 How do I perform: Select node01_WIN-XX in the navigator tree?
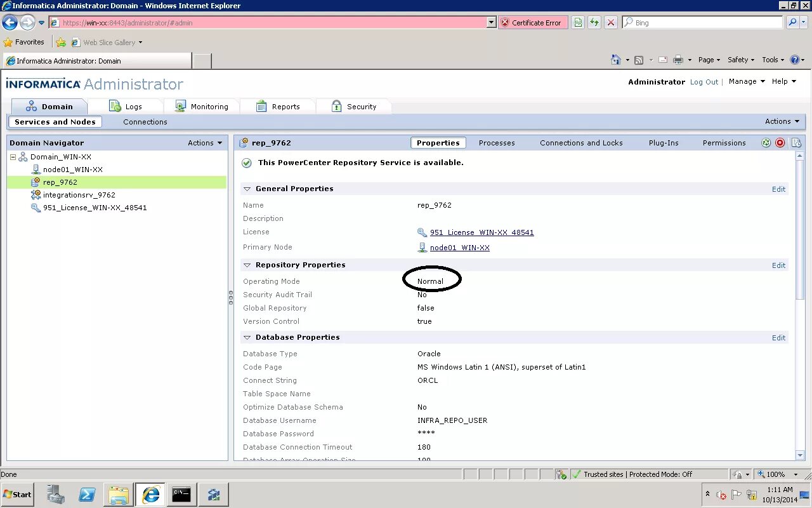[x=72, y=170]
